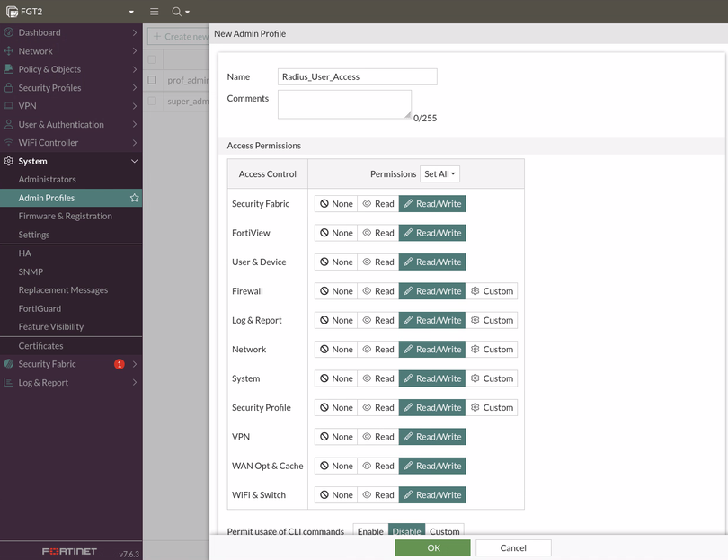Click the gear icon on Firewall Custom

coord(475,290)
